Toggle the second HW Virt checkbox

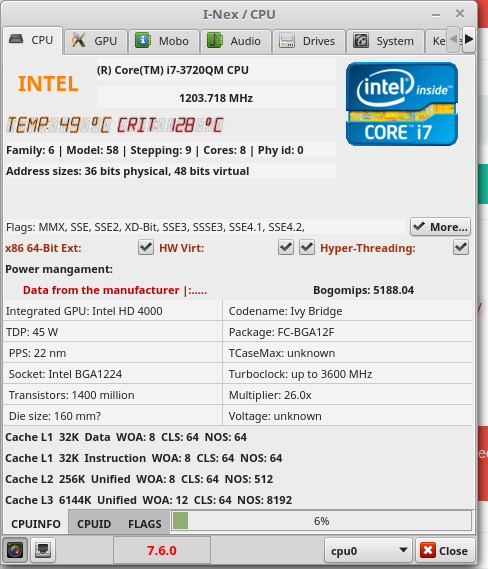pyautogui.click(x=307, y=248)
